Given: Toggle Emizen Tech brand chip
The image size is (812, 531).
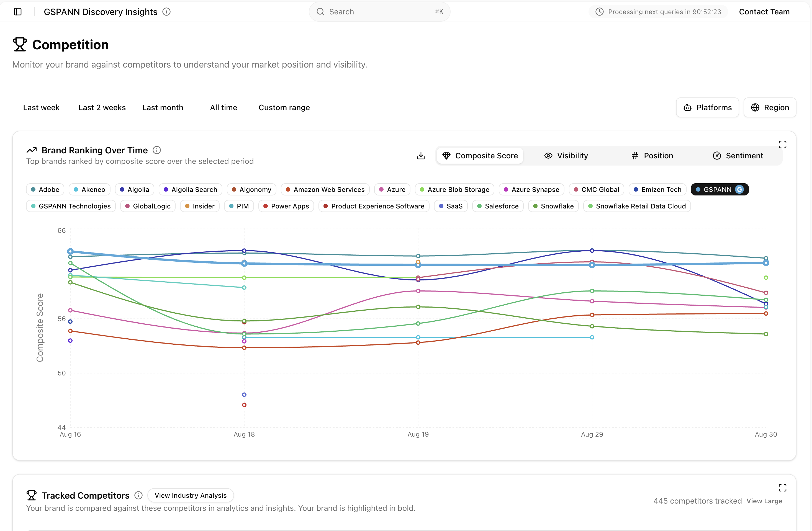Looking at the screenshot, I should [657, 190].
